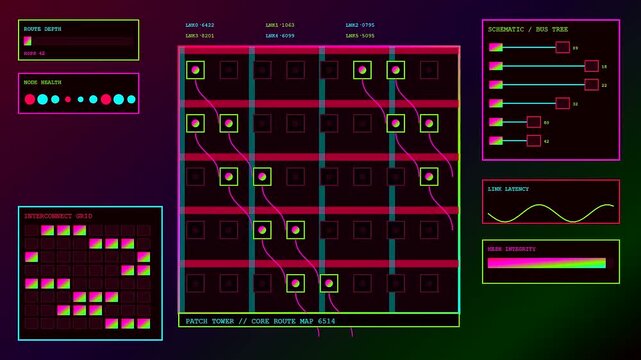
Task: Click gradient swatch of the bus row valued 42
Action: click(x=496, y=141)
